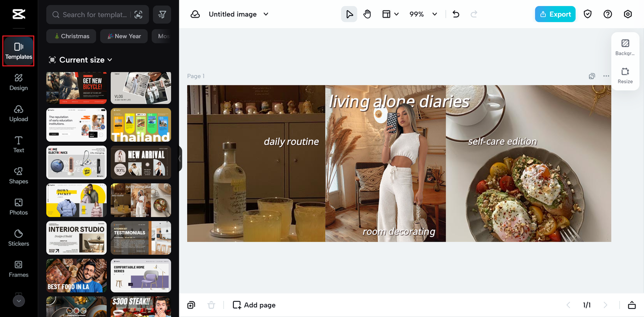This screenshot has height=317, width=644.
Task: Redo the last action
Action: click(474, 14)
